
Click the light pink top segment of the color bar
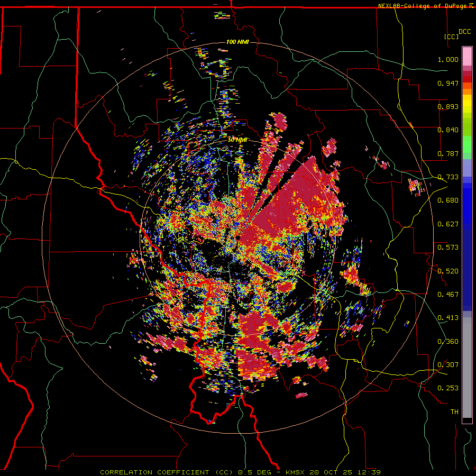[x=467, y=57]
